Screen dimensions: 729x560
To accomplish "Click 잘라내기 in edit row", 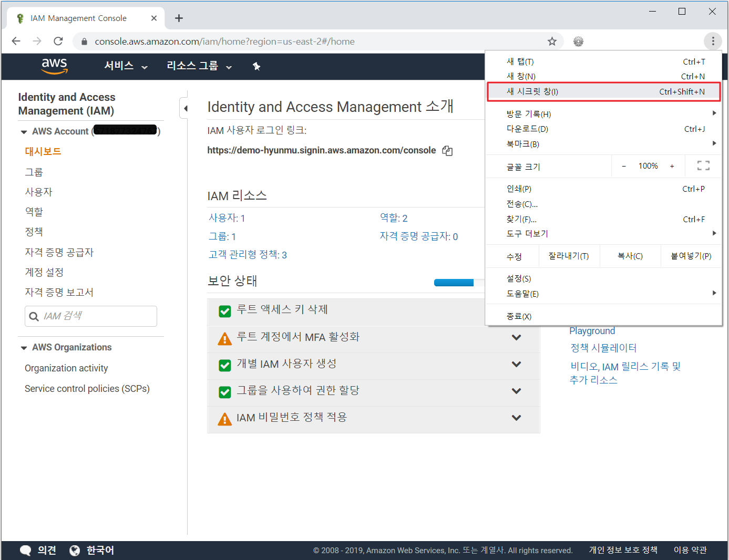I will 569,256.
